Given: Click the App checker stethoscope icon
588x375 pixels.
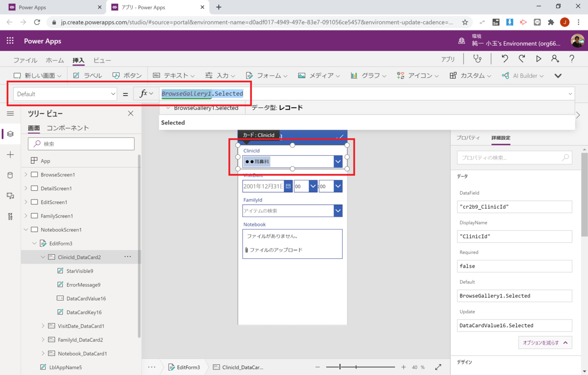Looking at the screenshot, I should [x=477, y=59].
